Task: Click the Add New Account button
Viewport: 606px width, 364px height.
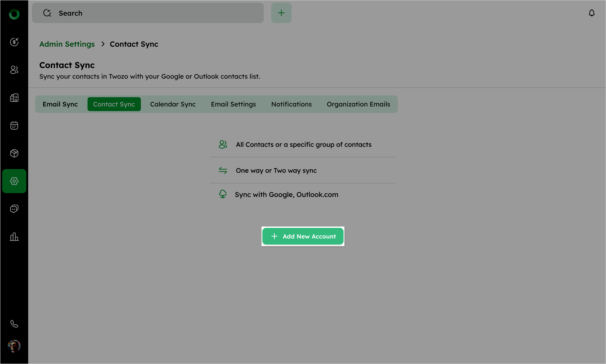Action: 303,236
